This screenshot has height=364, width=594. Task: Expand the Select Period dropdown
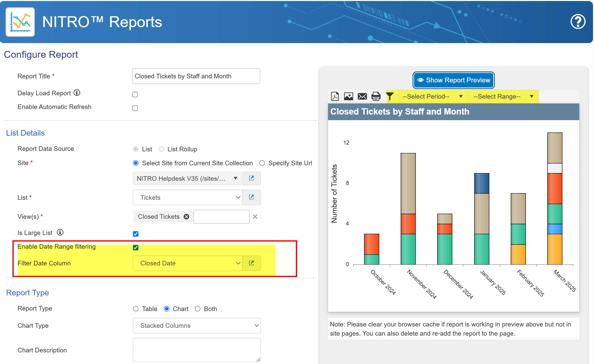433,96
